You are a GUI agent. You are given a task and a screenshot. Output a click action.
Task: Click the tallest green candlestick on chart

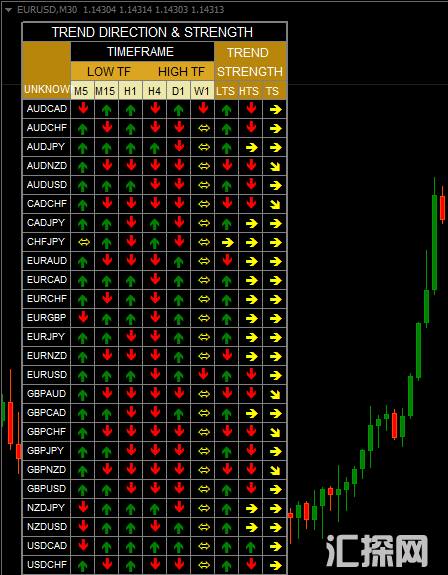point(434,242)
